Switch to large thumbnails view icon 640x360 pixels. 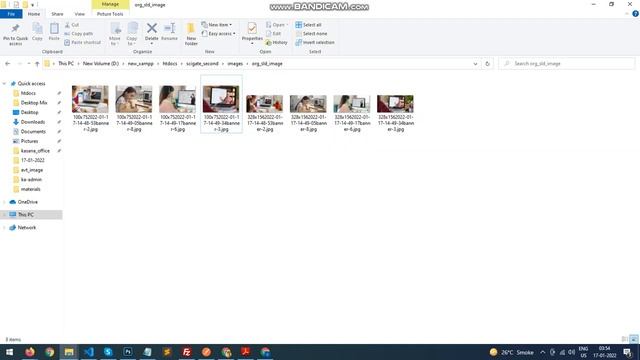tap(634, 339)
